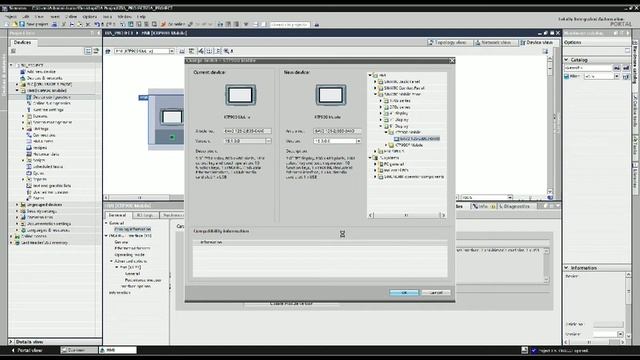Enable the catalog Filter checkbox
Viewport: 640px width, 360px height.
(567, 76)
